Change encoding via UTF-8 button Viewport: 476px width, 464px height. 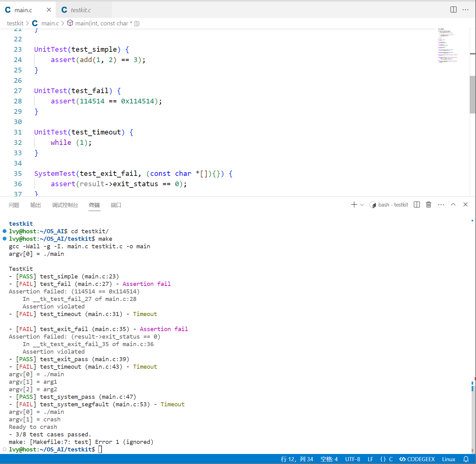click(x=352, y=459)
